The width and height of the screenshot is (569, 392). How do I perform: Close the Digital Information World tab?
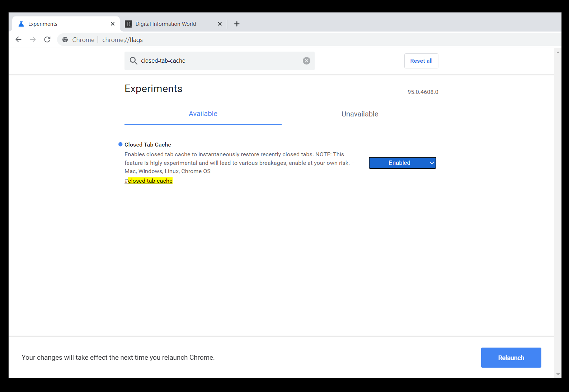[x=220, y=24]
